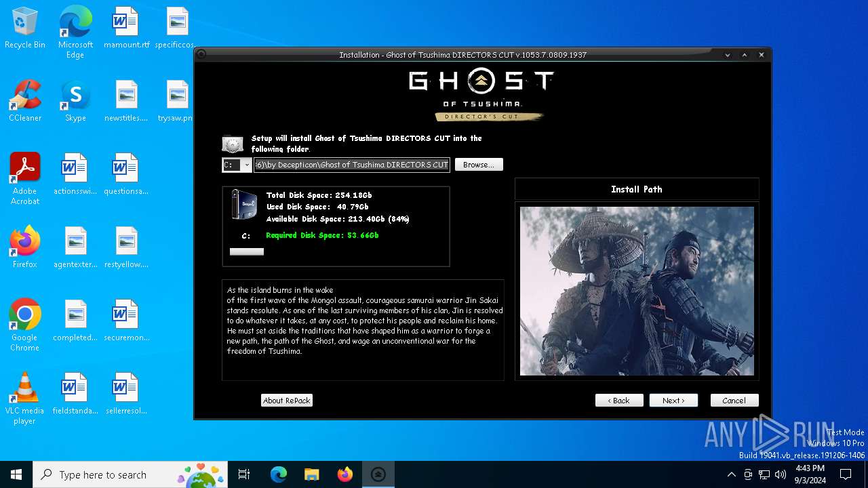The height and width of the screenshot is (488, 868).
Task: Select restyellow image file icon
Action: click(126, 248)
